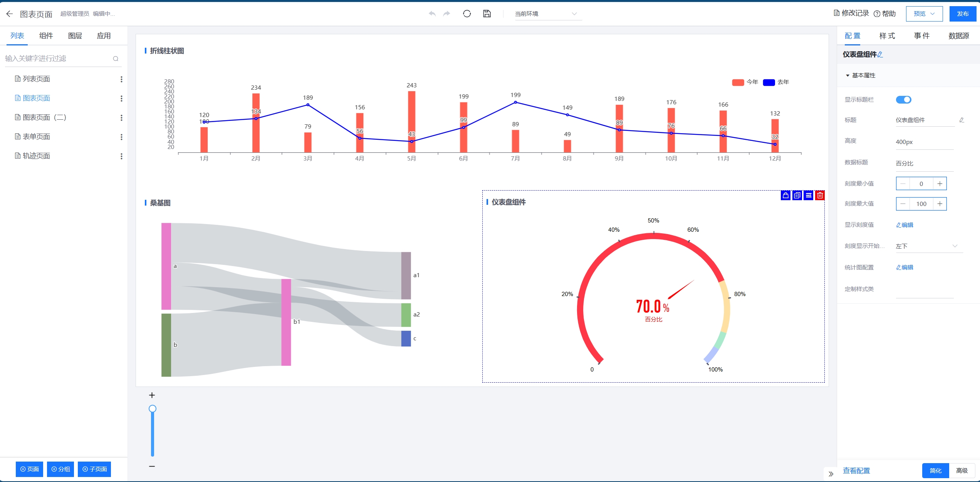Click 编辑 link for 统计图配置

904,267
